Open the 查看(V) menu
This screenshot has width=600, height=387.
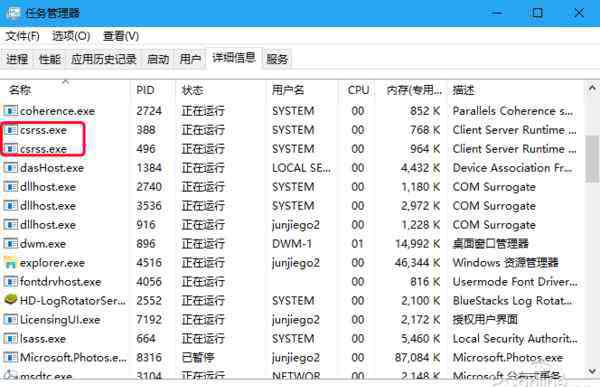click(x=121, y=36)
